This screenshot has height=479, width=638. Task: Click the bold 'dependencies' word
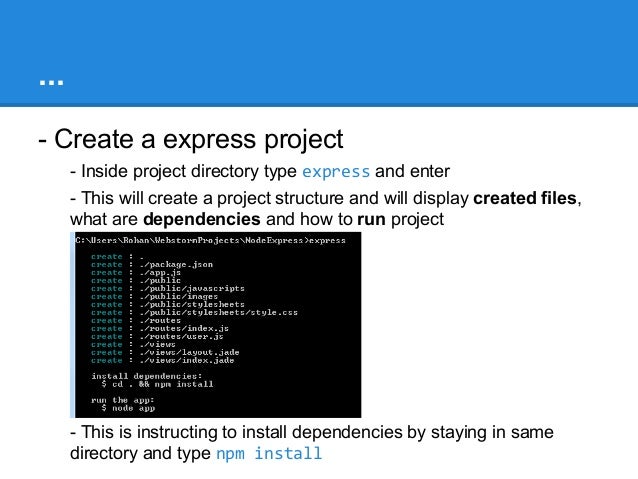[201, 219]
